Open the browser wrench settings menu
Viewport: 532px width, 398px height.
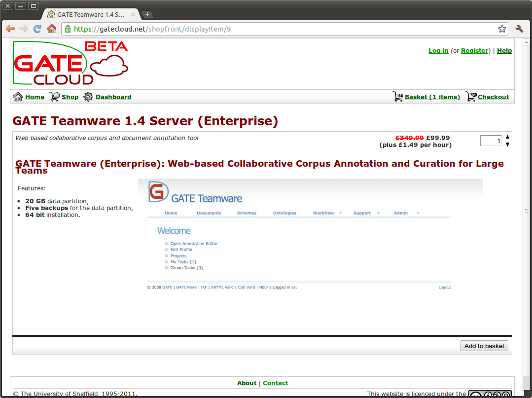(519, 29)
